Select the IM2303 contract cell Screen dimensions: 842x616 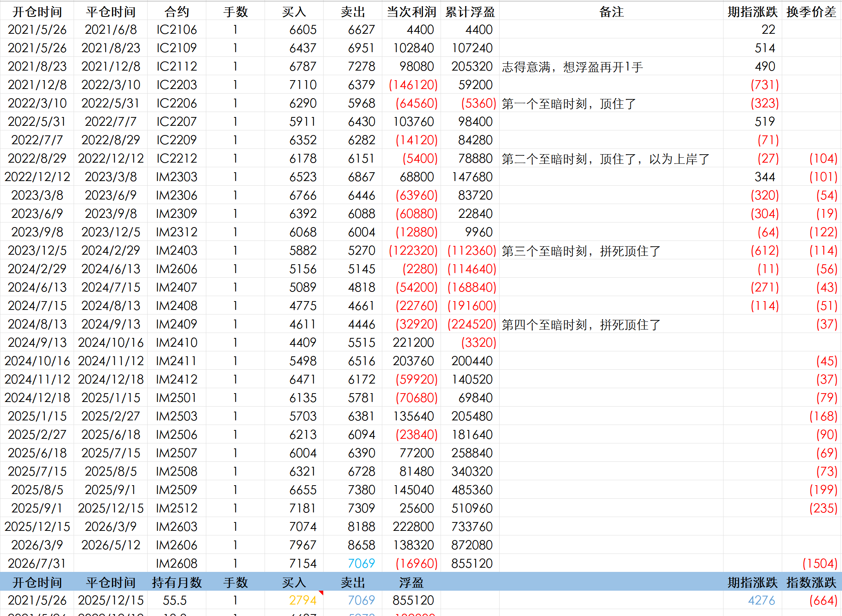point(177,177)
